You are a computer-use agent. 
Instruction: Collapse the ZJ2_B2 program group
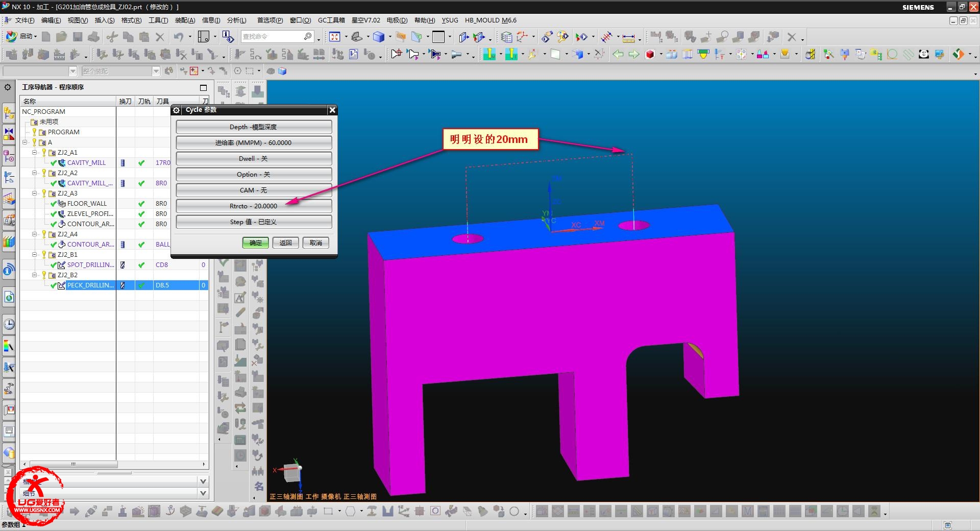[35, 275]
